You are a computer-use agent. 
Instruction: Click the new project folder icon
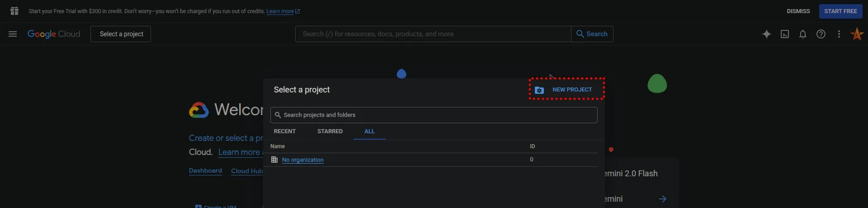(539, 90)
